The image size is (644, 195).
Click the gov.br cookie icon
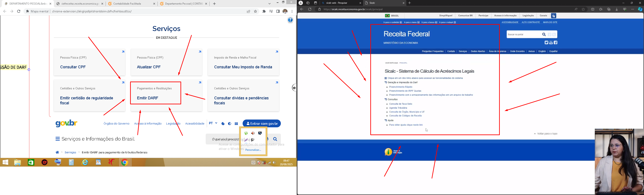[223, 124]
